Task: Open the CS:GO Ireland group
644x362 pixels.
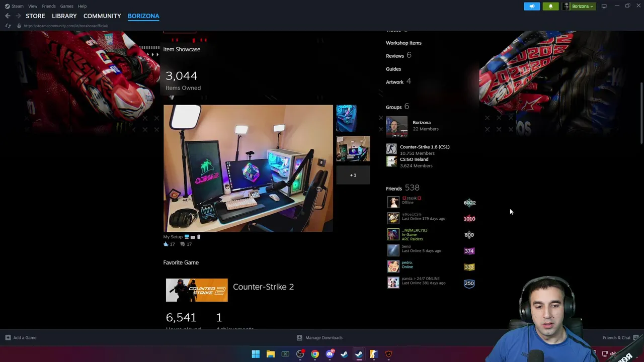Action: 414,159
